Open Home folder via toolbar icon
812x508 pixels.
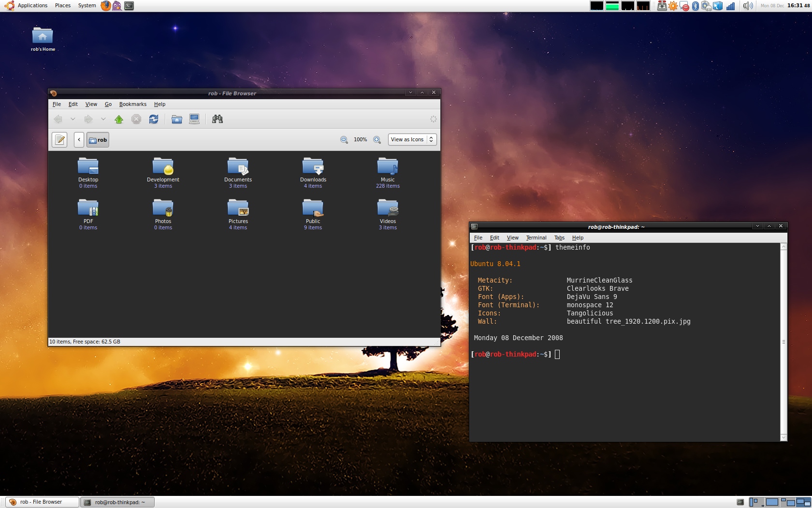[177, 120]
